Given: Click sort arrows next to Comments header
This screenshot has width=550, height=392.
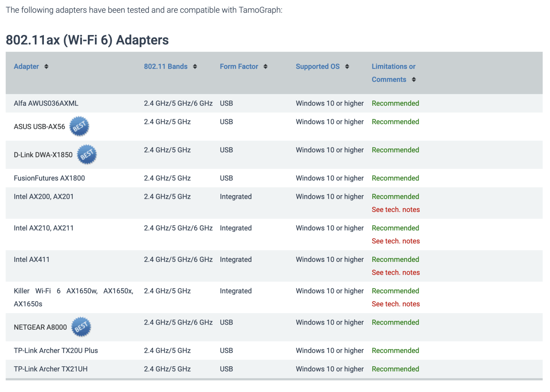Looking at the screenshot, I should 414,80.
